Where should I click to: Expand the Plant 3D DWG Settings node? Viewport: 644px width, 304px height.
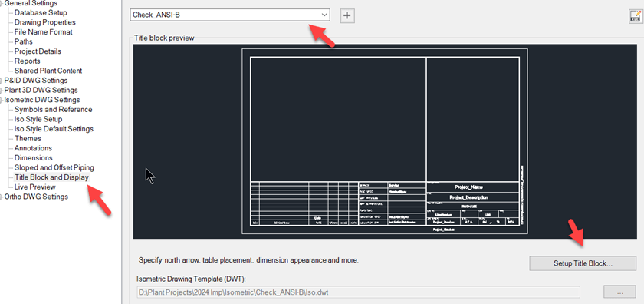point(2,90)
